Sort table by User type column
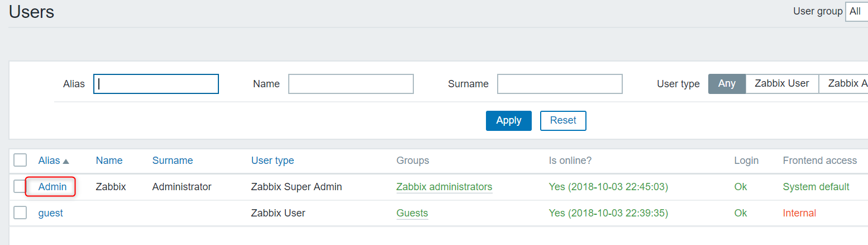Image resolution: width=868 pixels, height=245 pixels. point(273,161)
